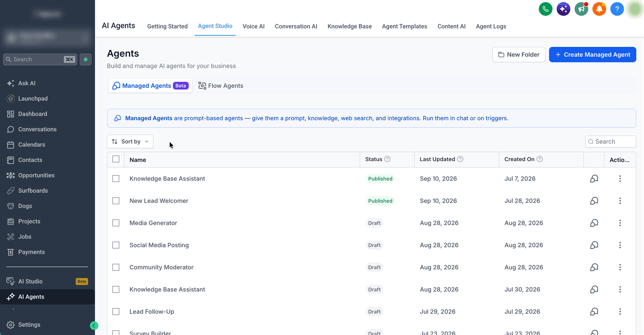The width and height of the screenshot is (644, 335).
Task: Open Dogs from the sidebar
Action: pyautogui.click(x=47, y=206)
